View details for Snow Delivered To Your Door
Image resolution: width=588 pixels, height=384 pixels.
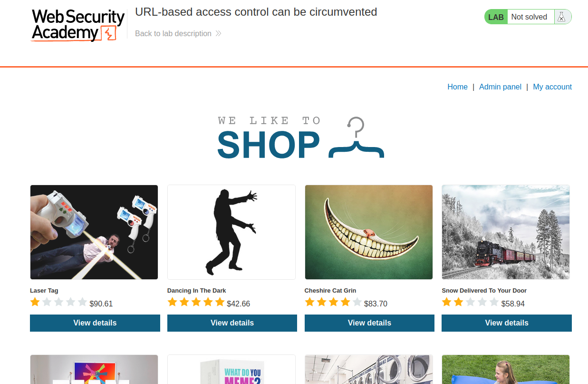507,323
